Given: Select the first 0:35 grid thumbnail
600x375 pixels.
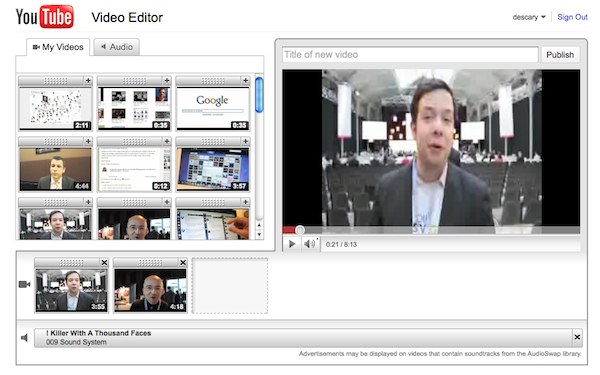Looking at the screenshot, I should pos(134,108).
